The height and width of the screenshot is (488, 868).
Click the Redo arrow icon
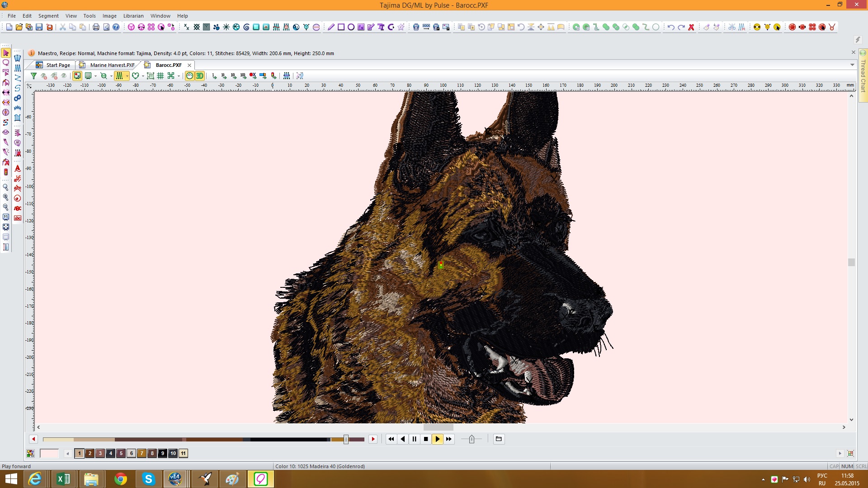[681, 27]
